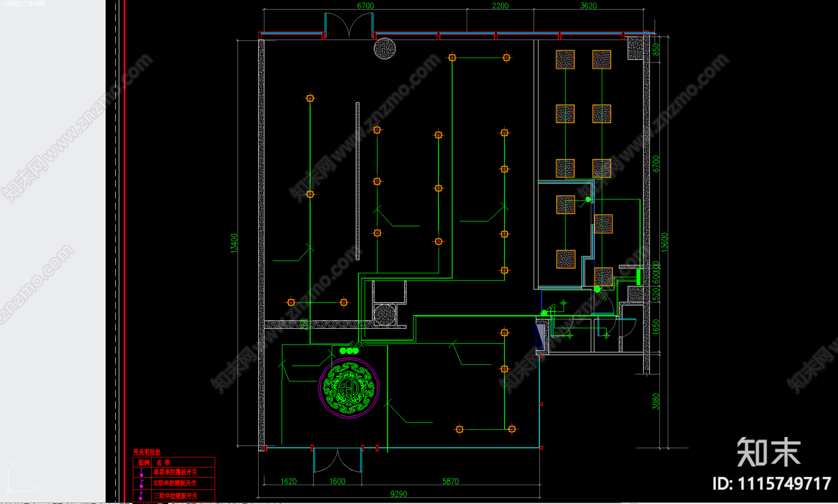This screenshot has width=838, height=504.
Task: Select the 850 dimension text
Action: pyautogui.click(x=656, y=50)
